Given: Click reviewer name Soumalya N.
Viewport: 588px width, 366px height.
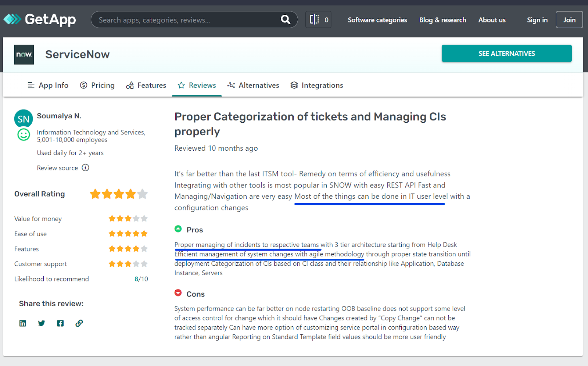Looking at the screenshot, I should click(59, 116).
